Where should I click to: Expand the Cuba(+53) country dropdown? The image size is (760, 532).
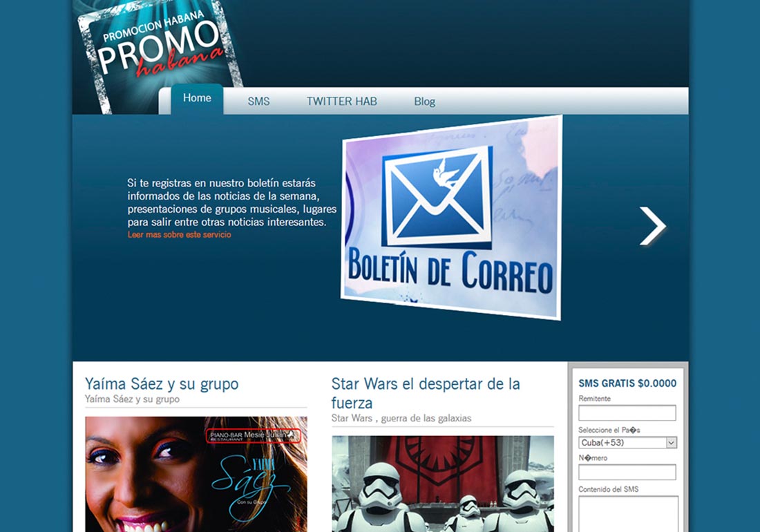(x=621, y=443)
